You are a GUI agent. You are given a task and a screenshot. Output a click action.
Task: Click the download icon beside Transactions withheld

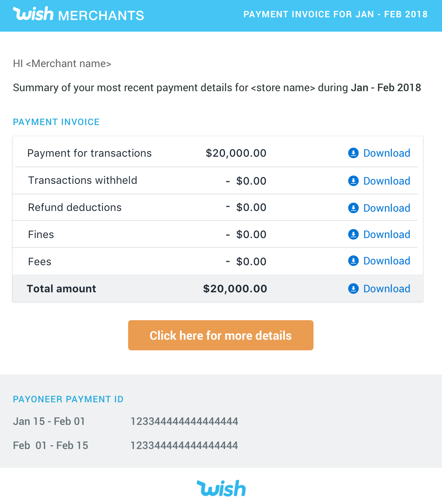(353, 181)
